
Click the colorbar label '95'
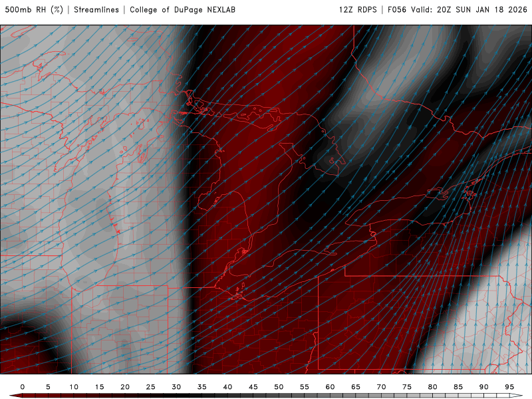click(x=509, y=387)
